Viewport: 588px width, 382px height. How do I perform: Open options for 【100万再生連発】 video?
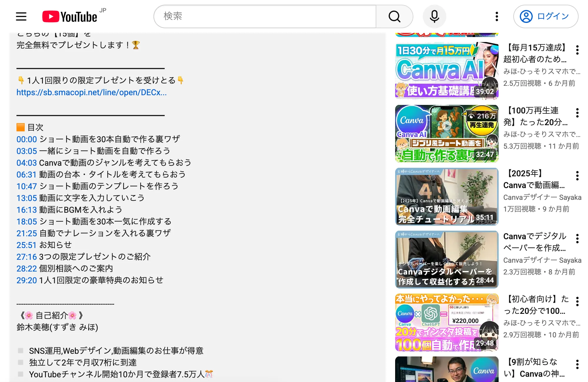[x=577, y=113]
